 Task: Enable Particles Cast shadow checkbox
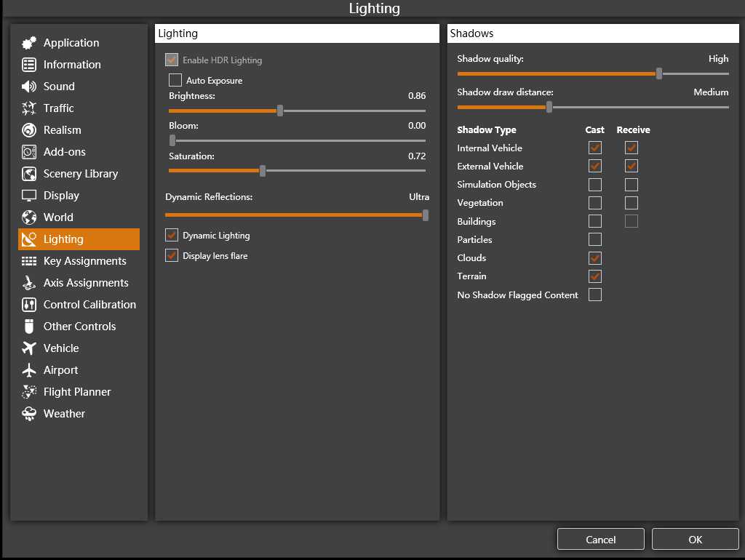[x=595, y=239]
